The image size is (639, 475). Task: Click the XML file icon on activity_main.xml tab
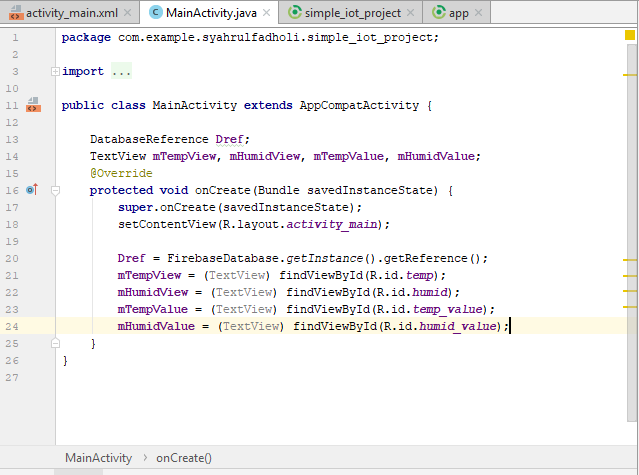point(15,13)
